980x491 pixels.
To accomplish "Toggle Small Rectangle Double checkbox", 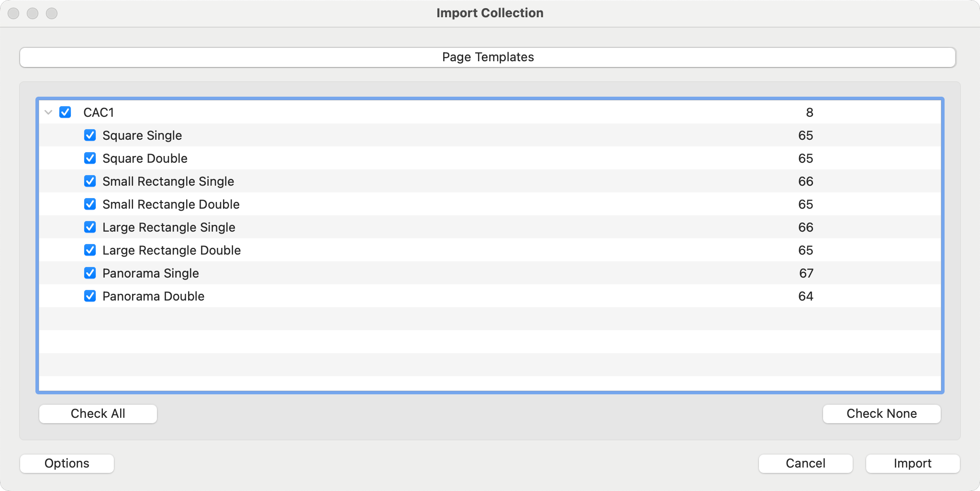I will (90, 204).
